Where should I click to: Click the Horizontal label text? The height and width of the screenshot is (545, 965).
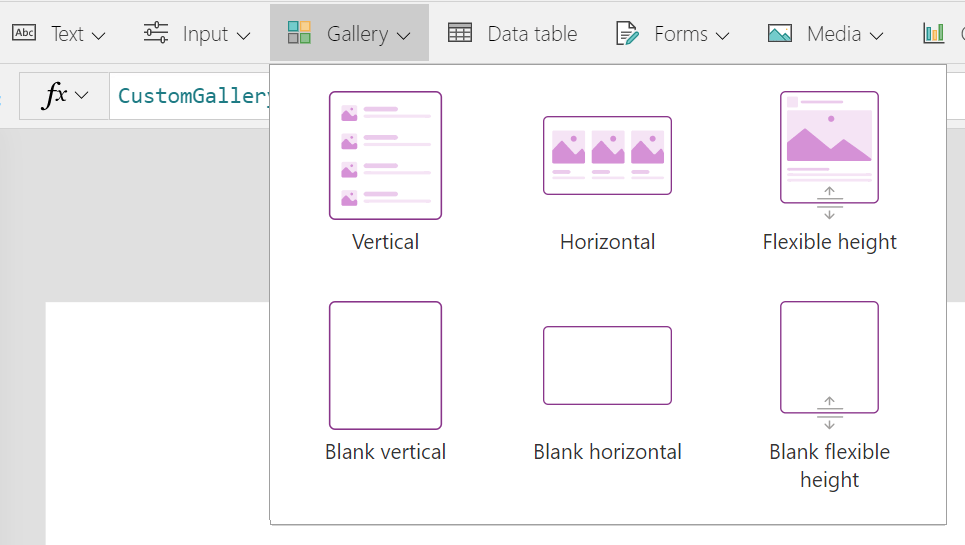(x=607, y=242)
